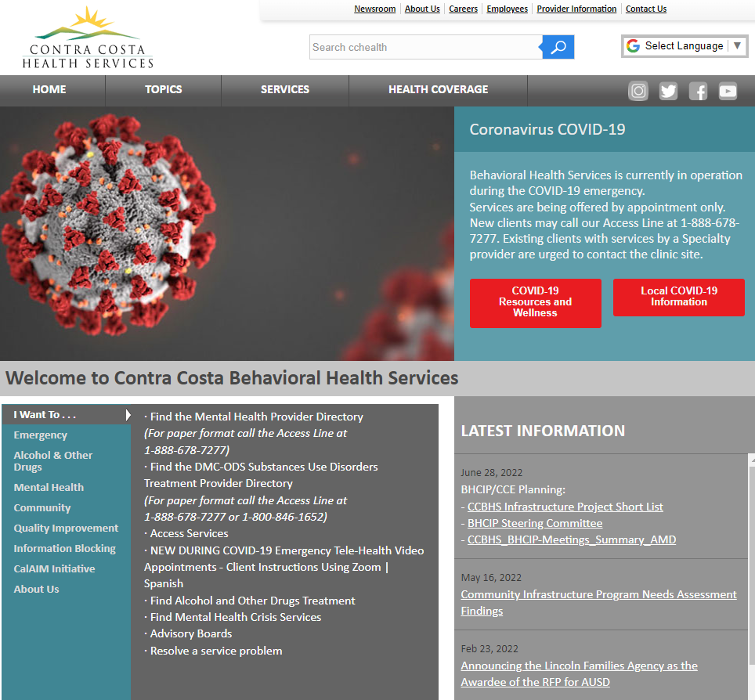Click Find Alcohol and Other Drugs Treatment
Viewport: 755px width, 700px height.
pyautogui.click(x=253, y=601)
